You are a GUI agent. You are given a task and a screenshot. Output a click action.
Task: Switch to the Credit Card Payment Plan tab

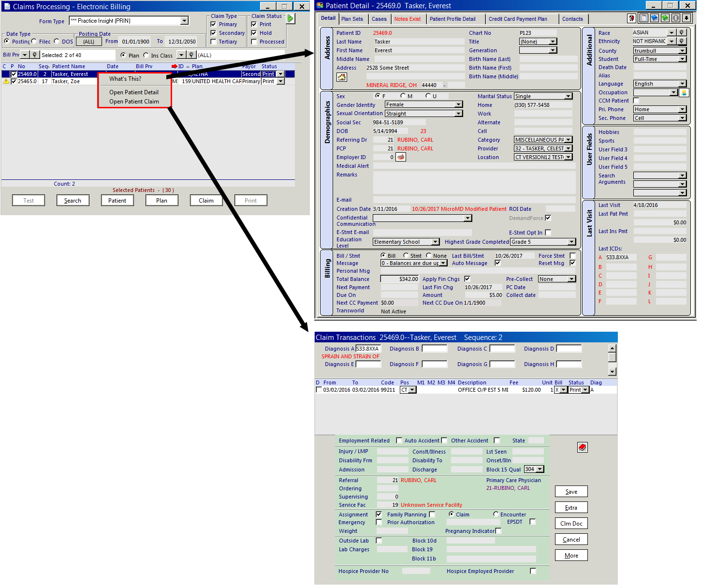pos(518,19)
